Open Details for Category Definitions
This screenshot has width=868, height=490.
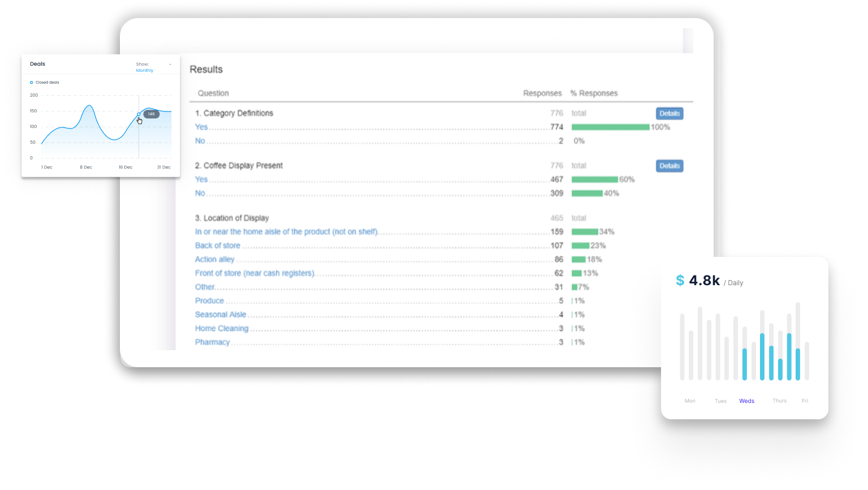[x=670, y=114]
